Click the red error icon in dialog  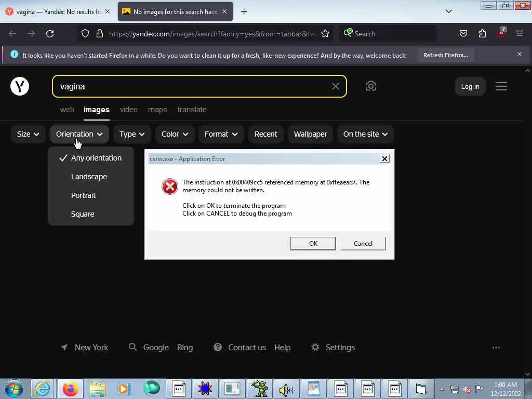170,187
